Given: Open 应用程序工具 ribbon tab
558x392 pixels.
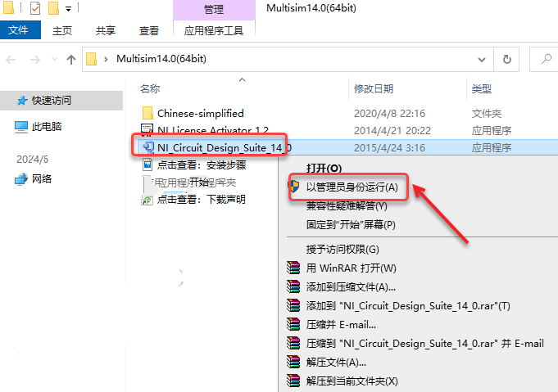Looking at the screenshot, I should coord(214,30).
